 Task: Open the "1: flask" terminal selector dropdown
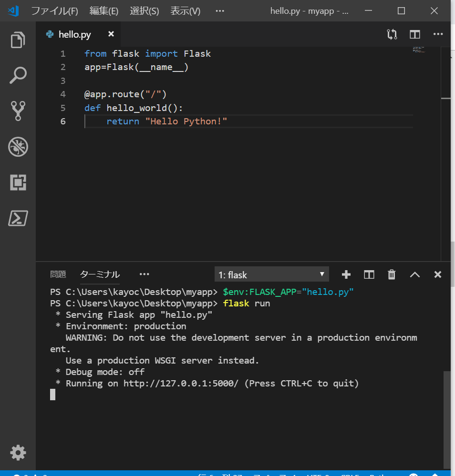(272, 274)
